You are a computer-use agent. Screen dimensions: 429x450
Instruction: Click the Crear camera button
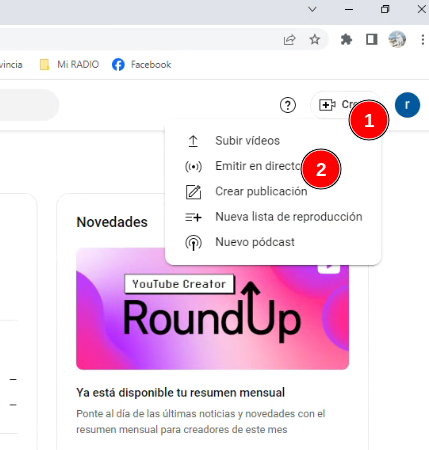[345, 105]
